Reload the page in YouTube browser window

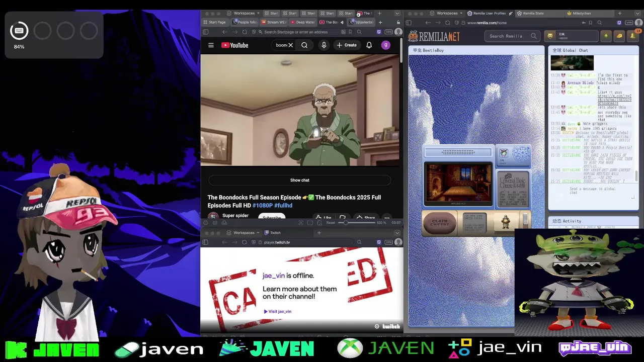tap(245, 32)
